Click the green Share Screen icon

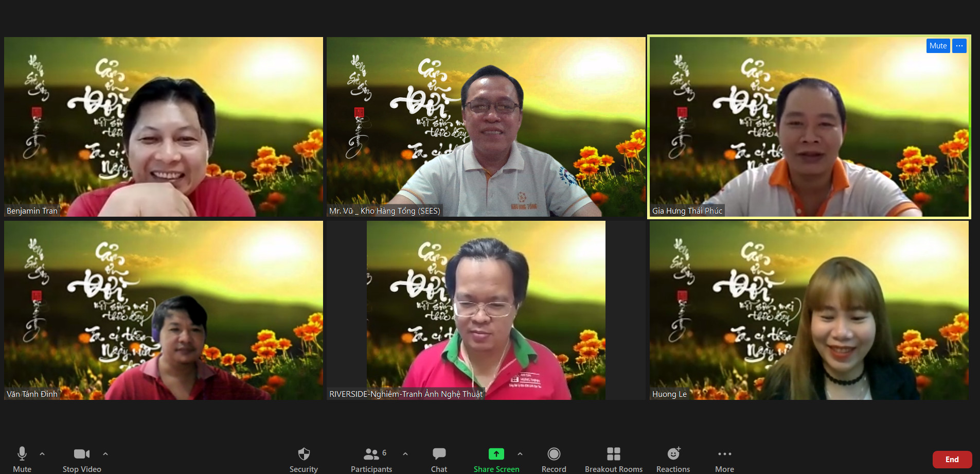[x=496, y=454]
